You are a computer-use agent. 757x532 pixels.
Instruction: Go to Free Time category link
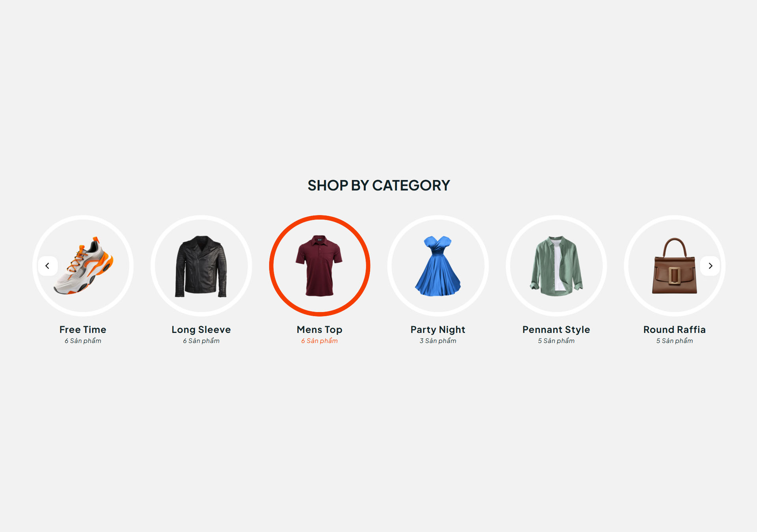[83, 330]
